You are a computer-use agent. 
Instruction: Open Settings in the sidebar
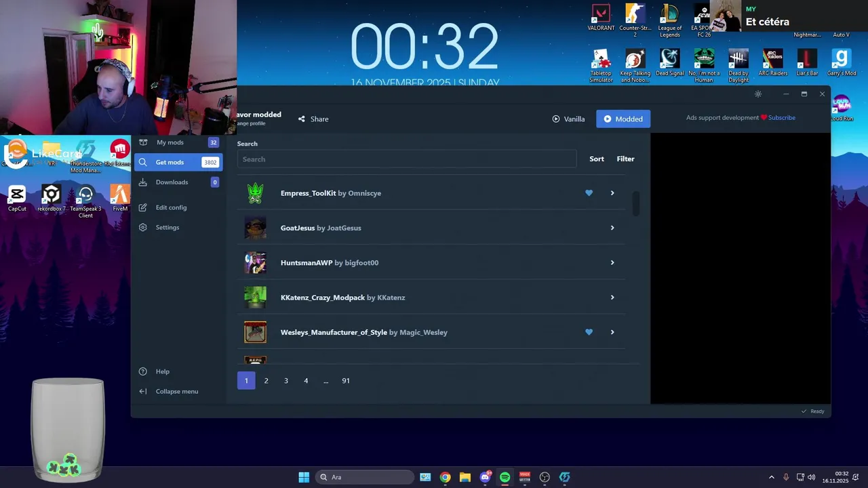[x=178, y=227]
